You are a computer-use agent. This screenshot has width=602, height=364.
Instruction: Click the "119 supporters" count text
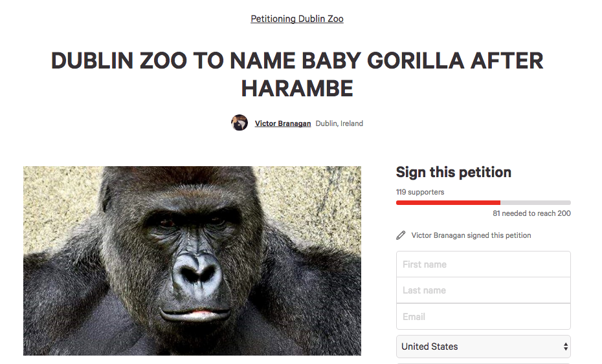point(420,192)
